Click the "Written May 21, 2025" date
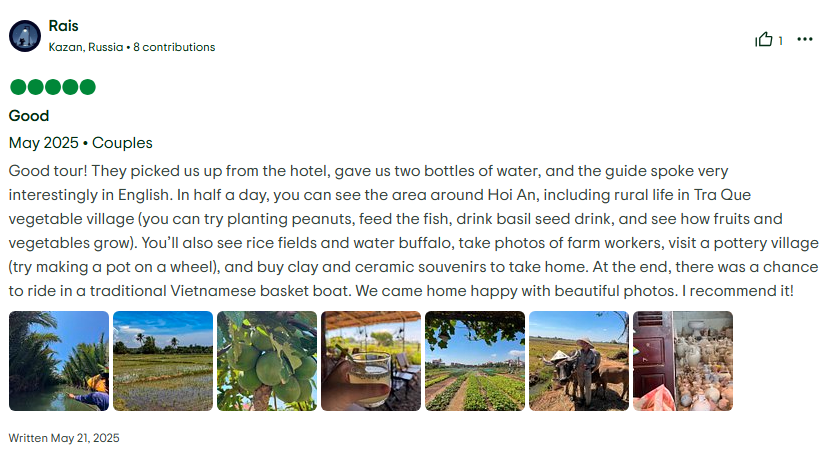Viewport: 832px width, 451px height. tap(64, 438)
